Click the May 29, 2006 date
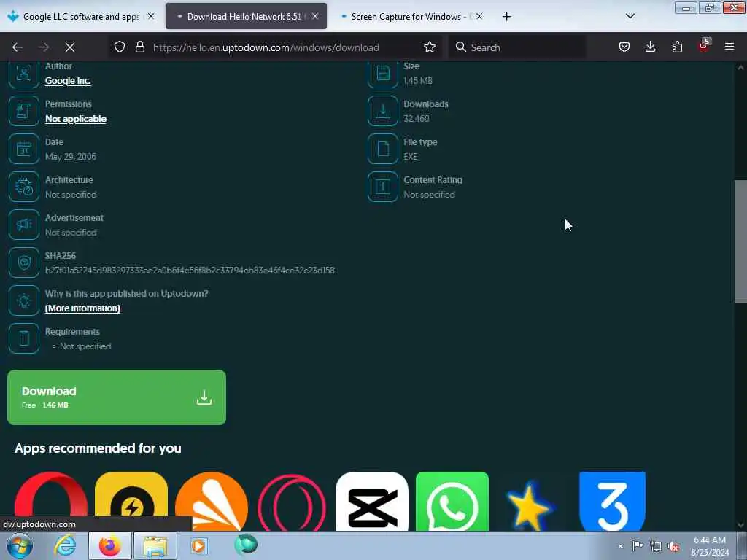 click(x=71, y=157)
